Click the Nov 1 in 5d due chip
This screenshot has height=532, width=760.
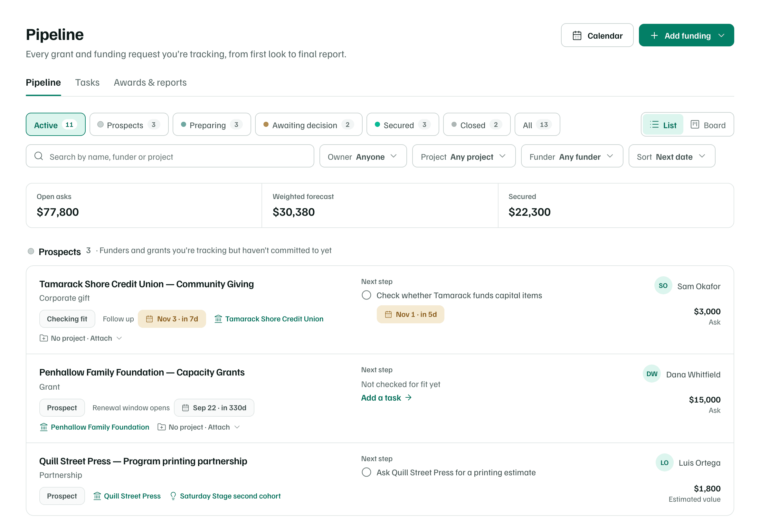point(410,314)
